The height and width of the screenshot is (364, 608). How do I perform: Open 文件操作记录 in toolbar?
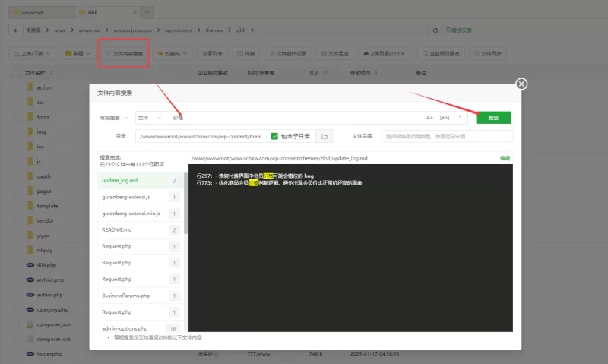[x=288, y=53]
